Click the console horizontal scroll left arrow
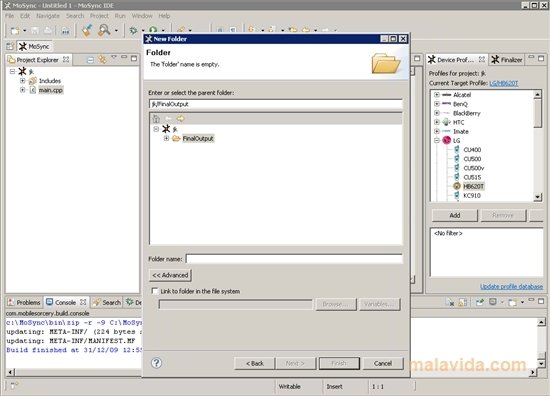 [x=11, y=372]
